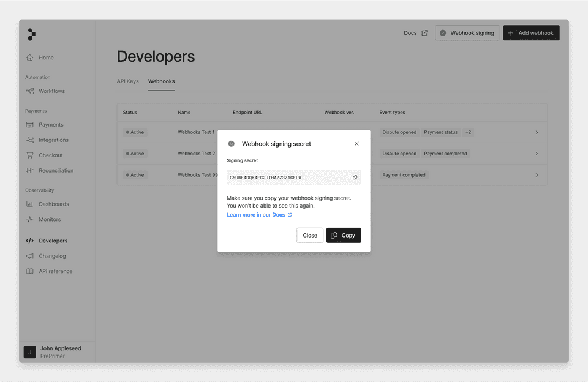Viewport: 588px width, 382px height.
Task: Click the Event types column header
Action: click(x=392, y=113)
